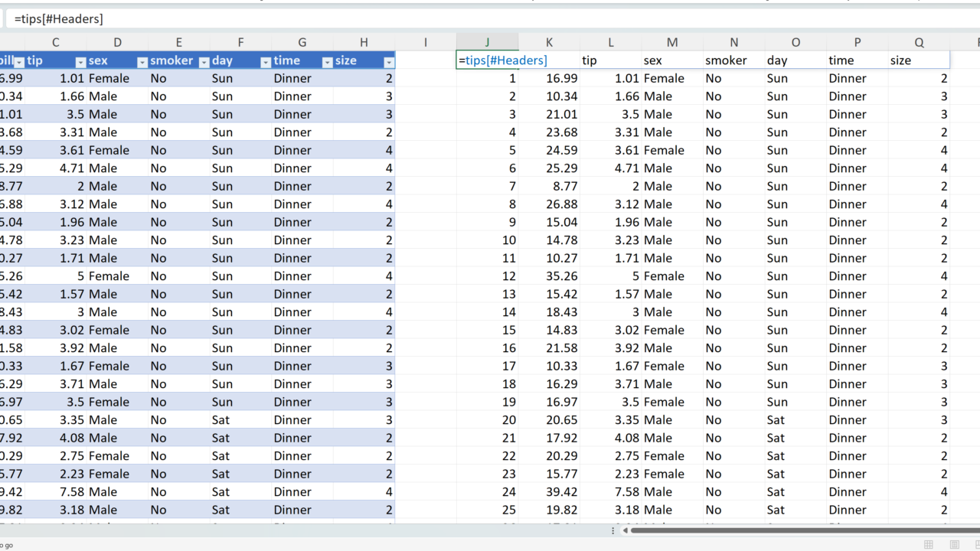980x551 pixels.
Task: Click the sheet tab splitter handle
Action: pyautogui.click(x=613, y=530)
